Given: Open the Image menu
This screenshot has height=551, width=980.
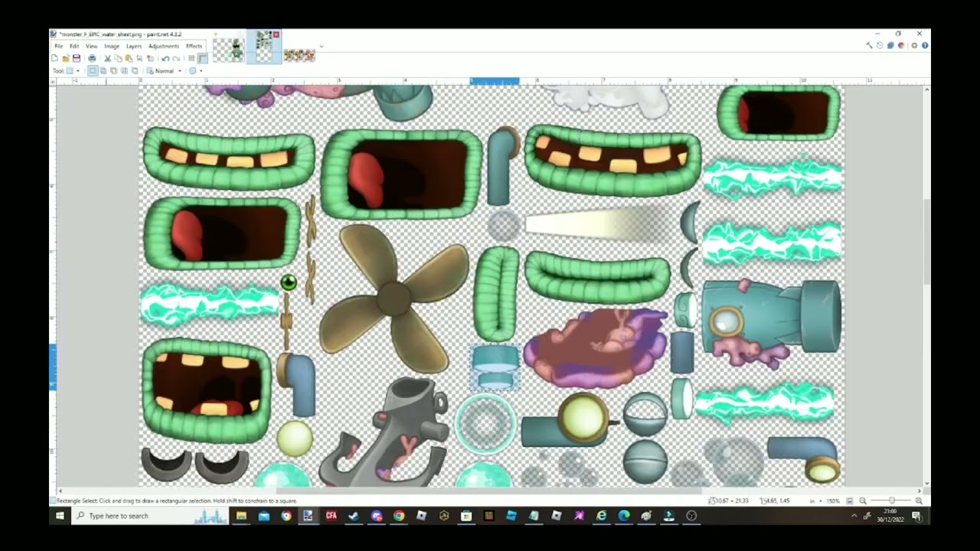Looking at the screenshot, I should pyautogui.click(x=112, y=46).
